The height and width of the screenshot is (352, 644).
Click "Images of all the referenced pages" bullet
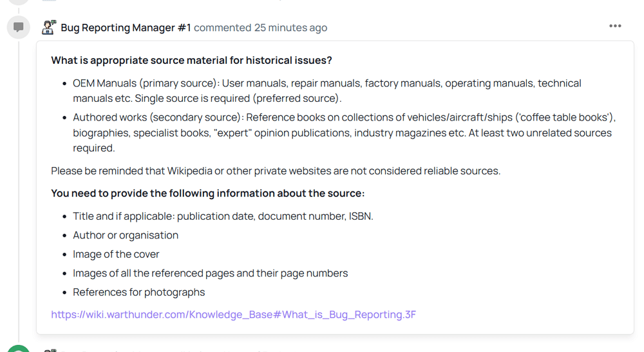pos(210,273)
